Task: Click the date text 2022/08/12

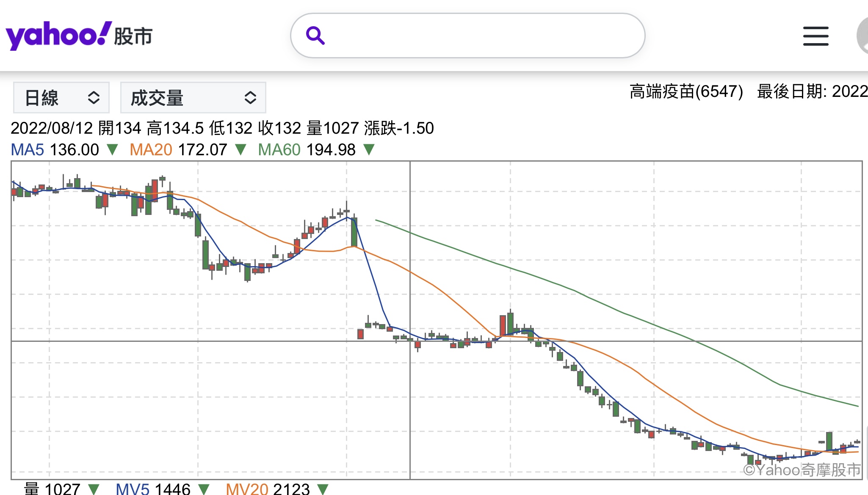Action: (52, 128)
